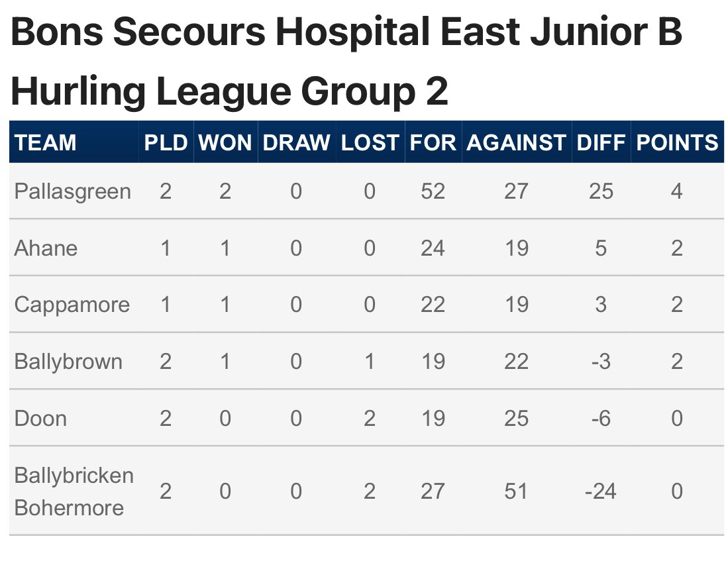Screen dimensions: 728x563
Task: Select the Ahane team row name
Action: click(x=46, y=248)
